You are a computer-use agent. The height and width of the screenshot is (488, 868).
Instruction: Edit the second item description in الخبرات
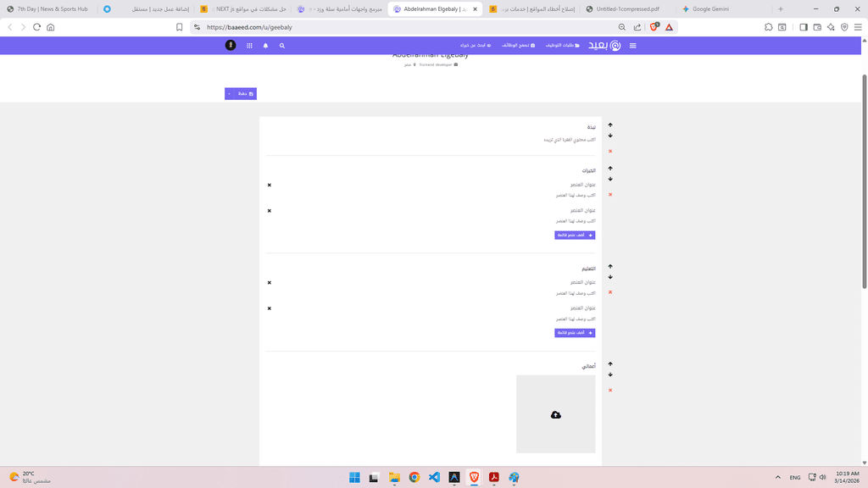point(576,221)
